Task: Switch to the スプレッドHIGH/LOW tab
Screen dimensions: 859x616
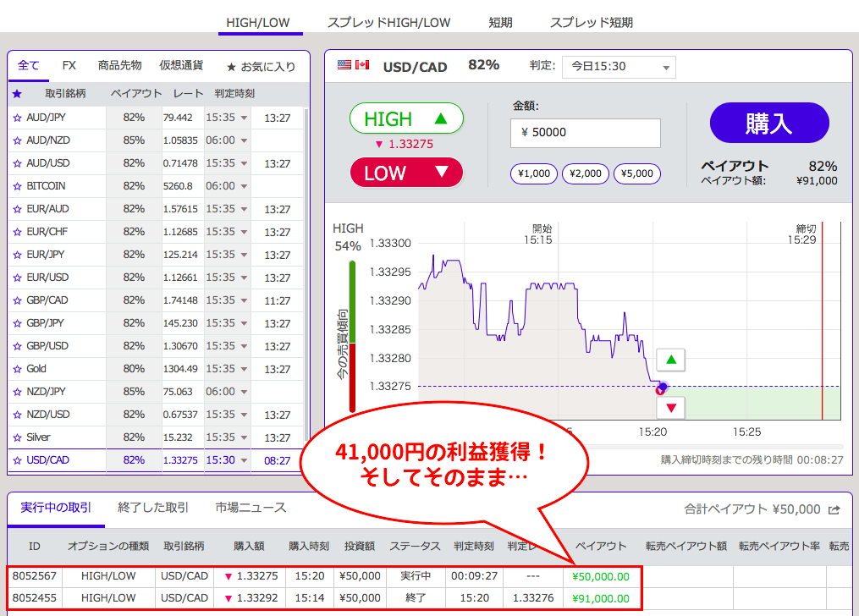Action: point(389,23)
